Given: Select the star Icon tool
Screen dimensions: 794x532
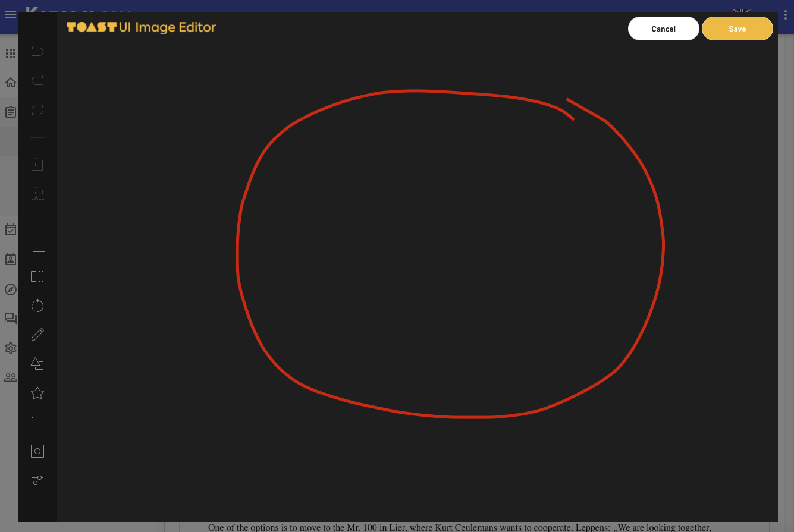Looking at the screenshot, I should tap(37, 392).
